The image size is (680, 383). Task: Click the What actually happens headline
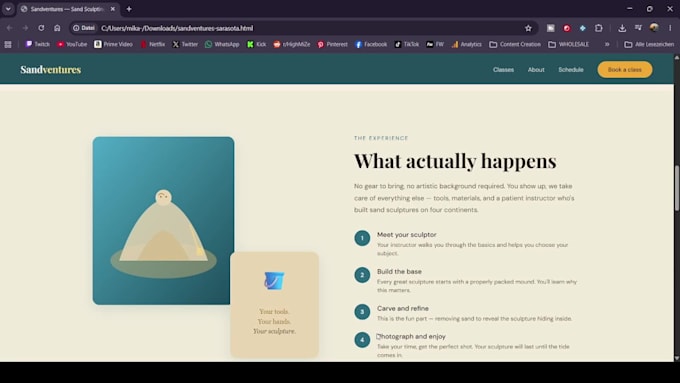coord(455,161)
